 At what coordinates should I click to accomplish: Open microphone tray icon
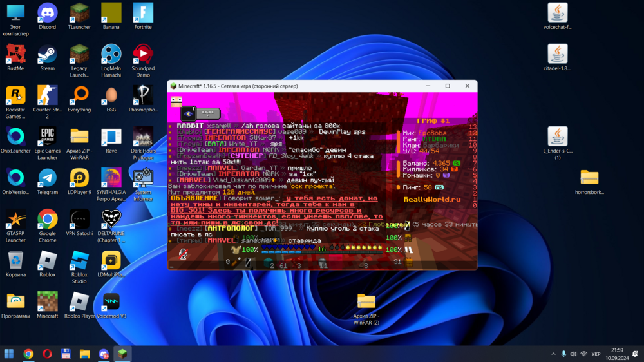(563, 354)
